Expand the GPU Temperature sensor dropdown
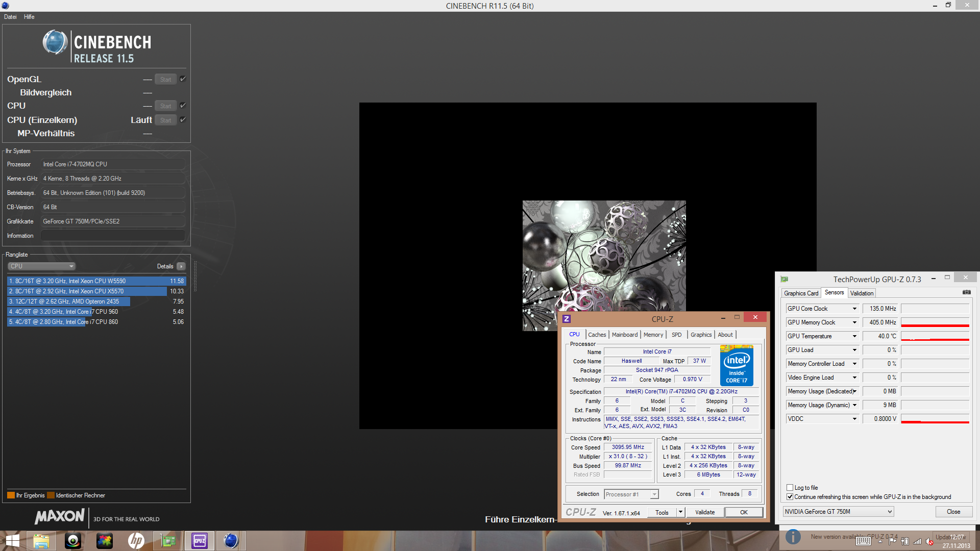Screen dimensions: 980x551 click(854, 336)
